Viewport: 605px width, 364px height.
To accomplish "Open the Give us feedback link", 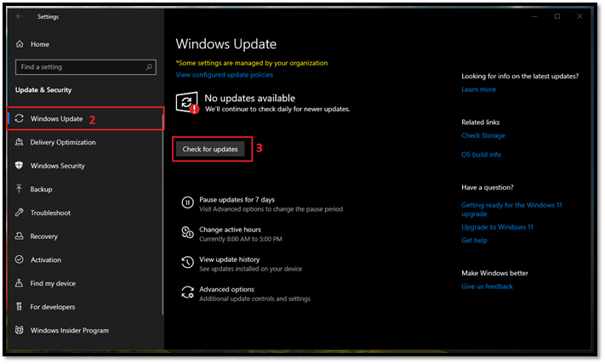I will pyautogui.click(x=487, y=287).
